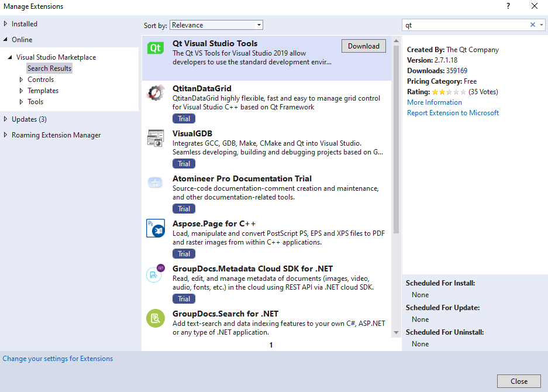Viewport: 548px width, 392px height.
Task: Click the Version 2.7.1.18 text
Action: [432, 60]
